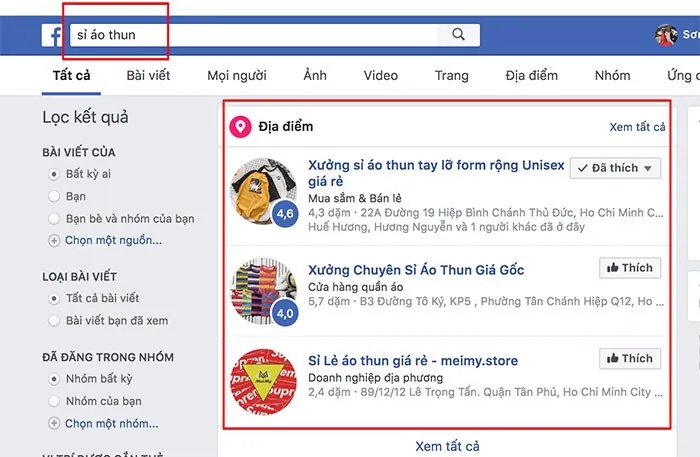The width and height of the screenshot is (700, 457).
Task: Click the B3 Đường Tô Ký address text
Action: (512, 301)
